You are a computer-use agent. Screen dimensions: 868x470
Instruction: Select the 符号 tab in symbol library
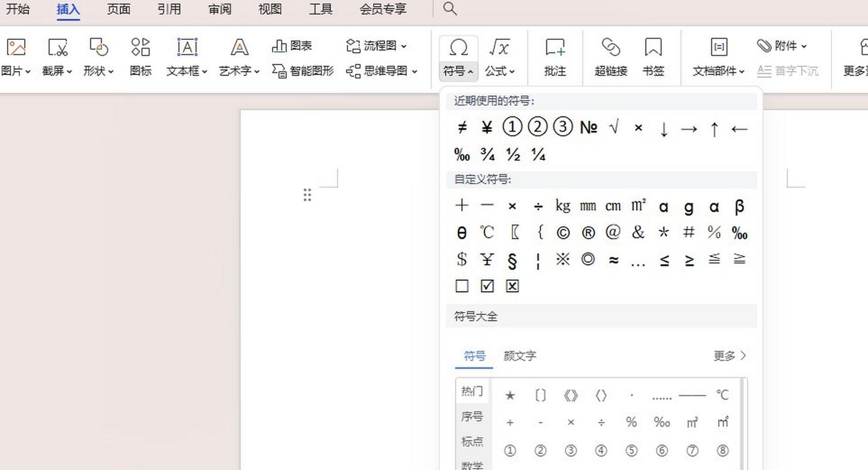pos(474,356)
